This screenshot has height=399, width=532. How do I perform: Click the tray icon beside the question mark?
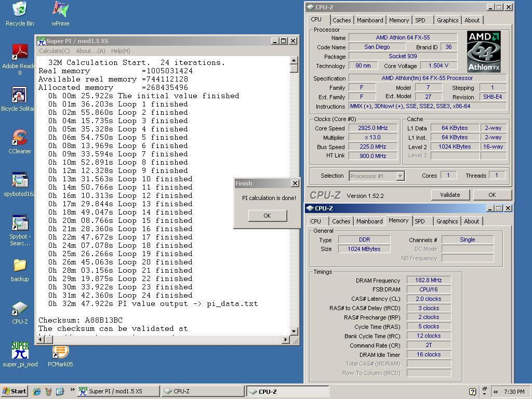click(485, 391)
